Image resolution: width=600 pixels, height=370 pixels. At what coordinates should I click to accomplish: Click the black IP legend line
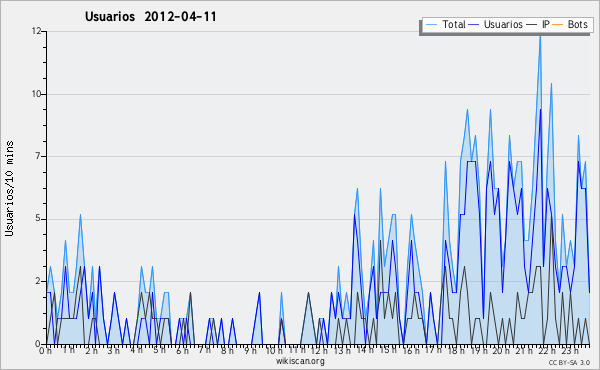532,25
